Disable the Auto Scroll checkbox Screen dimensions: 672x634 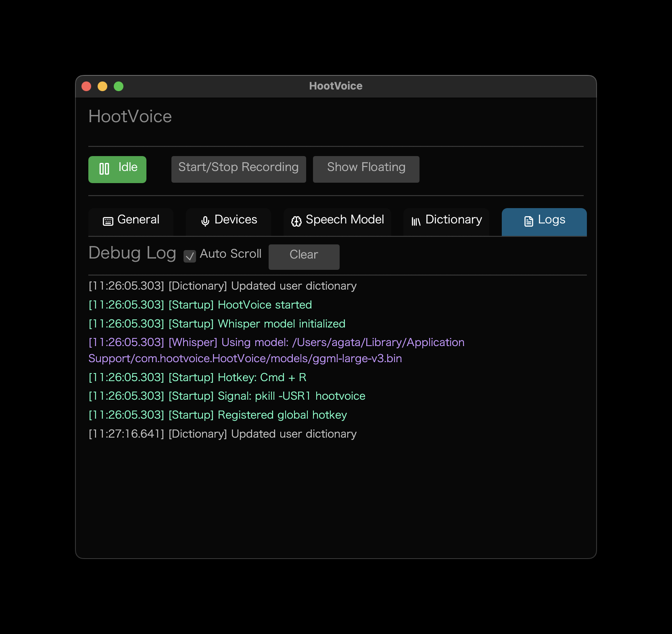(190, 256)
